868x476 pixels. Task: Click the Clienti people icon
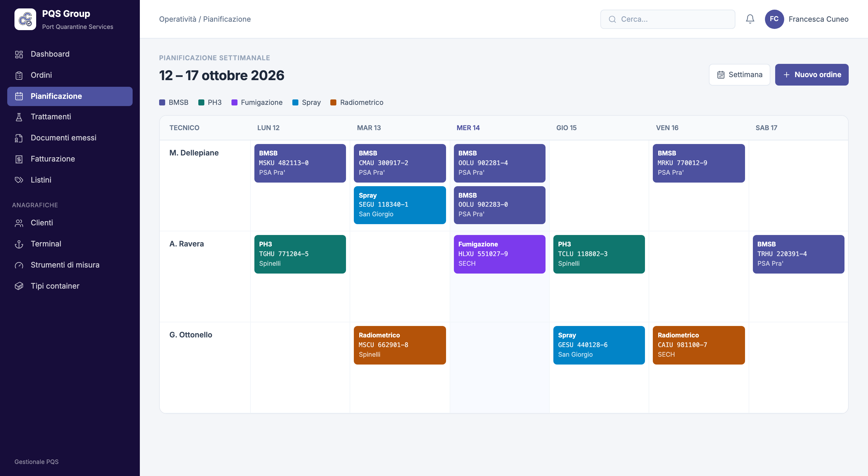point(19,223)
